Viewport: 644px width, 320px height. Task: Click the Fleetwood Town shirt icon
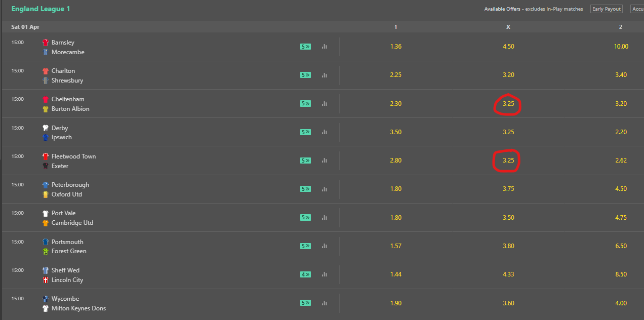point(46,156)
